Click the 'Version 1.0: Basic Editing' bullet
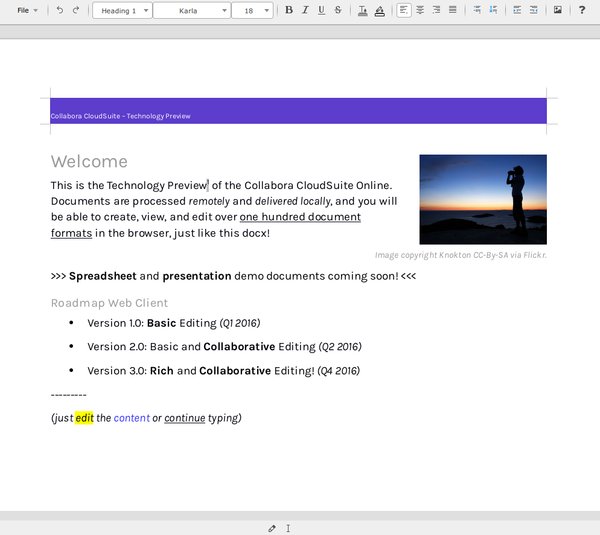 [x=174, y=323]
